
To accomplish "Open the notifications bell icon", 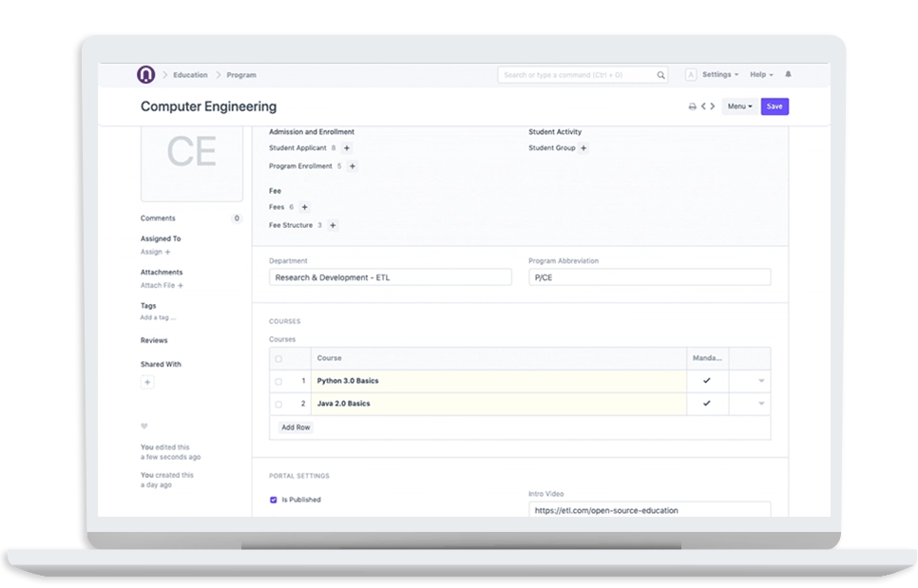I will [788, 74].
